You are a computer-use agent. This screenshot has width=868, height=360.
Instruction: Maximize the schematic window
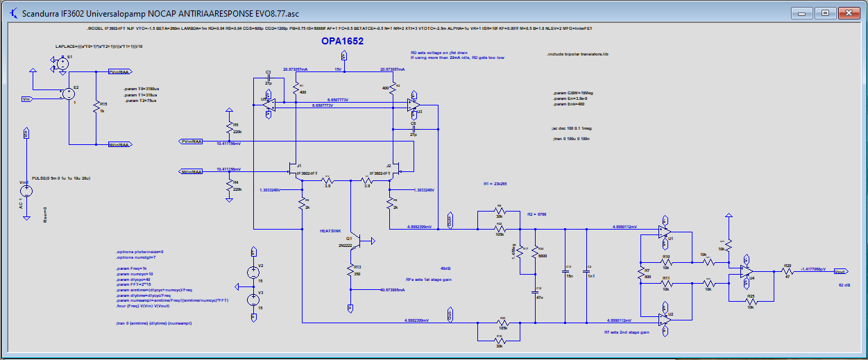pyautogui.click(x=825, y=12)
